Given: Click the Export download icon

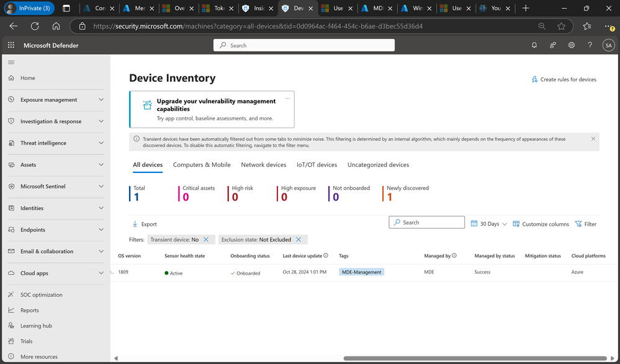Looking at the screenshot, I should coord(135,224).
